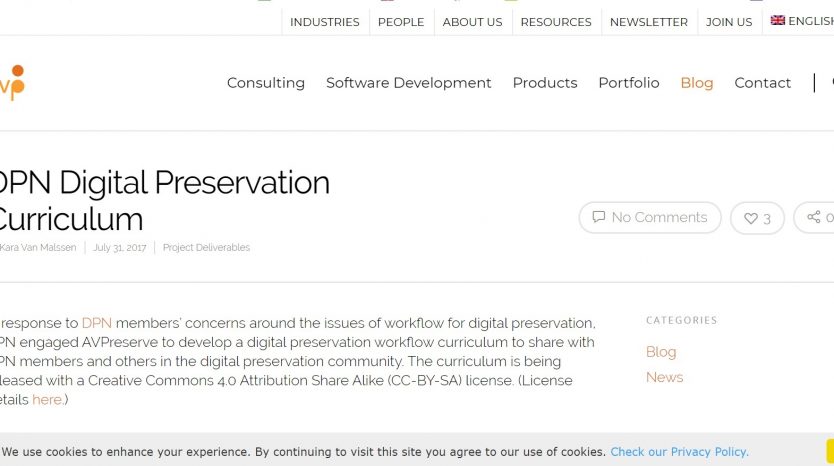Open the Newsletter link in top bar
Image resolution: width=834 pixels, height=466 pixels.
(649, 22)
